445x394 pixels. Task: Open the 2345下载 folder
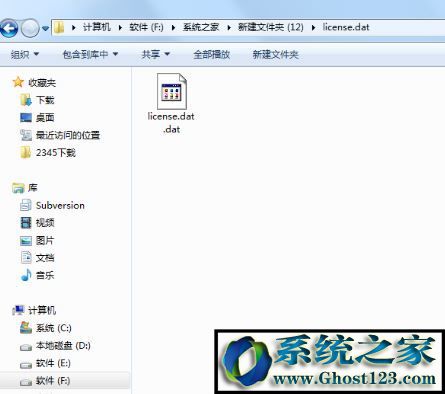[x=56, y=153]
